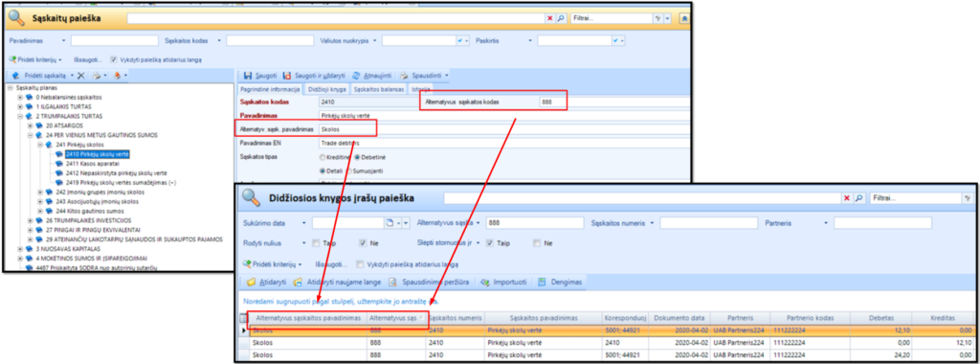Uncheck Ne for Rodyti nulius

tap(363, 242)
